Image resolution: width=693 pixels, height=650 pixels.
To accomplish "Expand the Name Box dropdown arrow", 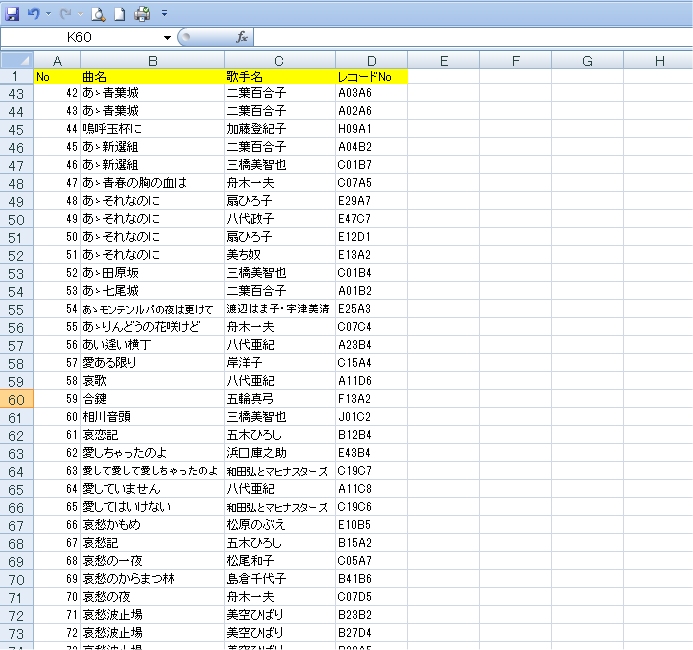I will (x=167, y=37).
